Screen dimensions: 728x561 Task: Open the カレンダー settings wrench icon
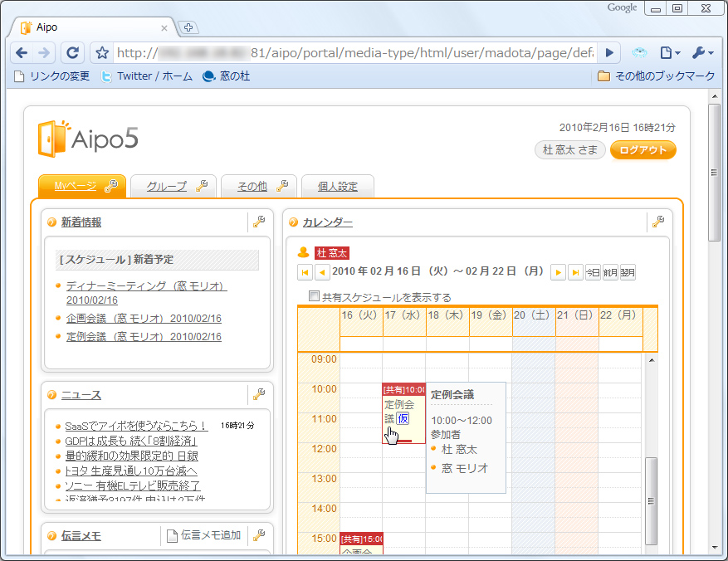(660, 222)
